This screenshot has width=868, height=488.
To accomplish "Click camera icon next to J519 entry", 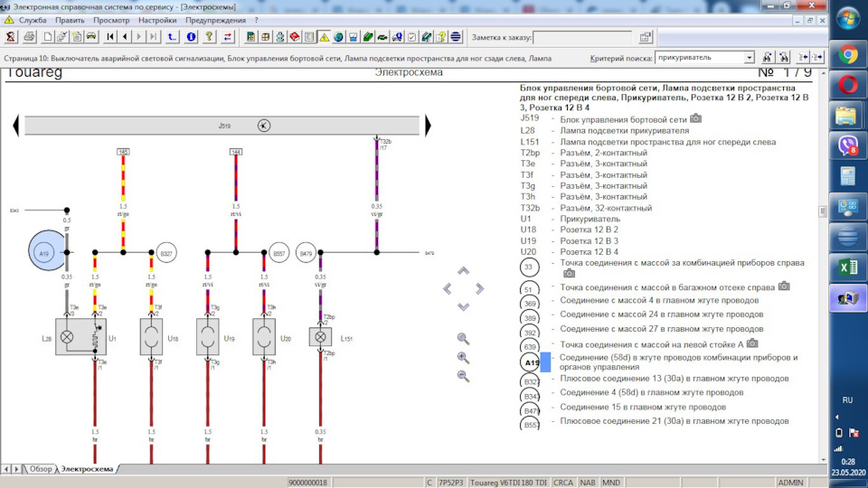I will [696, 118].
